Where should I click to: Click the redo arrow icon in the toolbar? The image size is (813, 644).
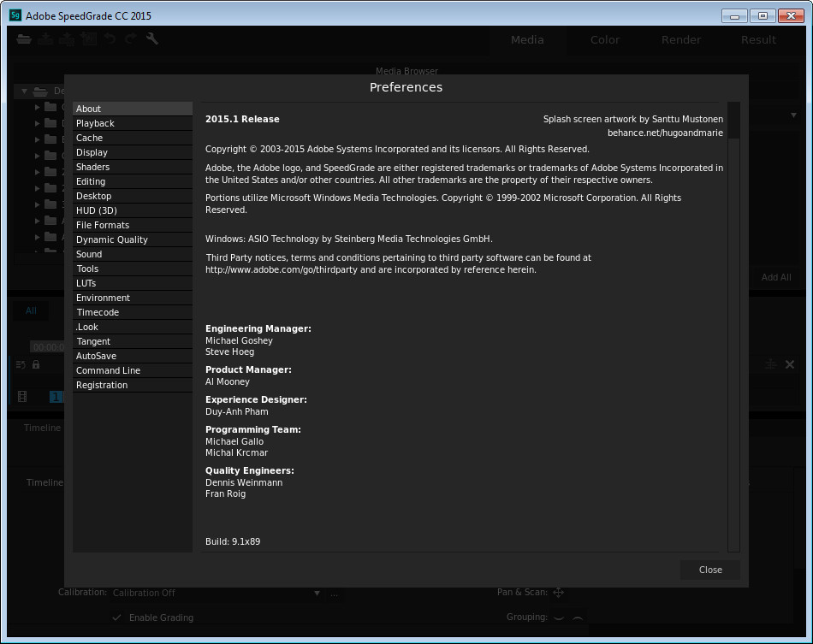[131, 38]
